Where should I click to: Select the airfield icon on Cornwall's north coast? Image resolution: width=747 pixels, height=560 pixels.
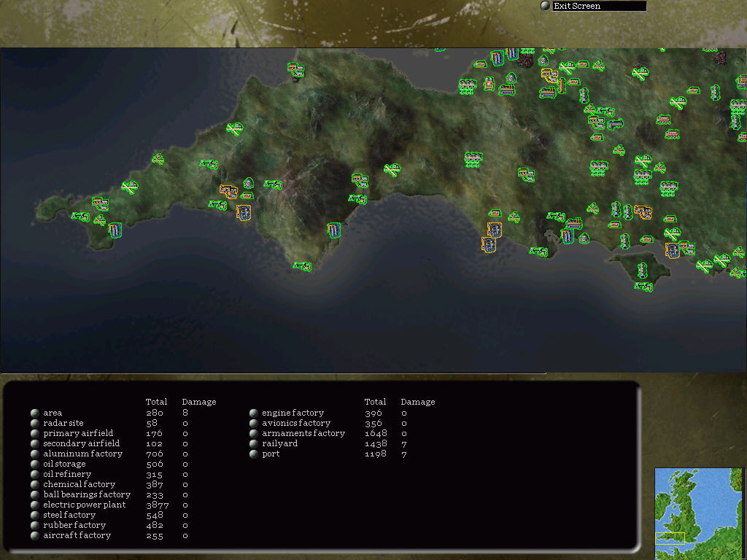pyautogui.click(x=234, y=129)
